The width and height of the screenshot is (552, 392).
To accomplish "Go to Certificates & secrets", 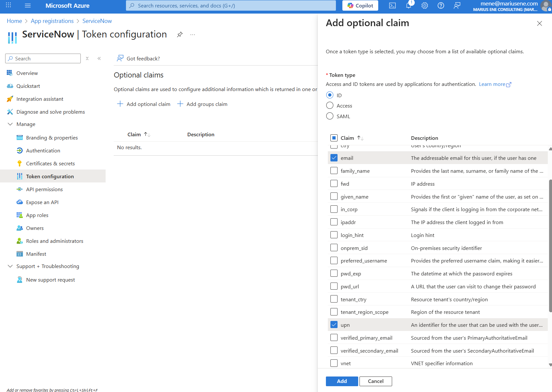I will pyautogui.click(x=50, y=163).
